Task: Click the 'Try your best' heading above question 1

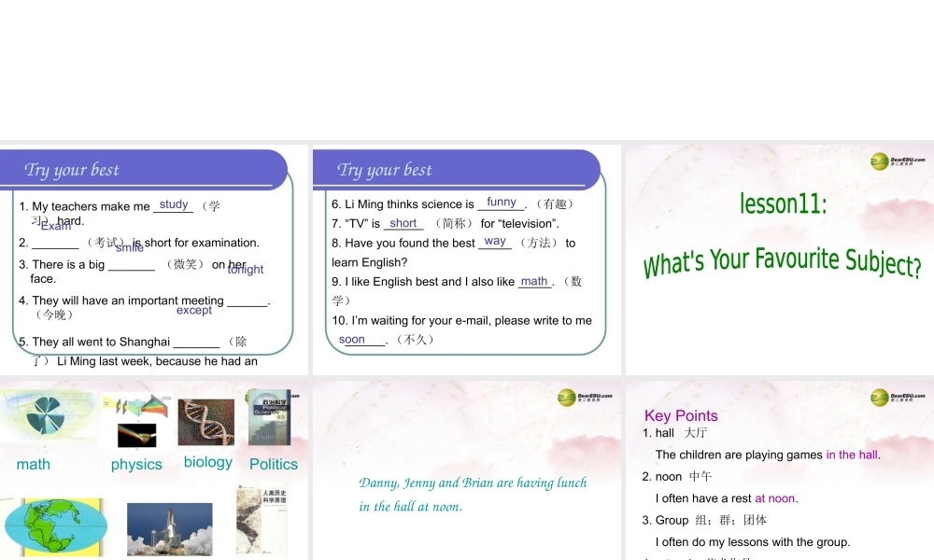Action: (72, 170)
